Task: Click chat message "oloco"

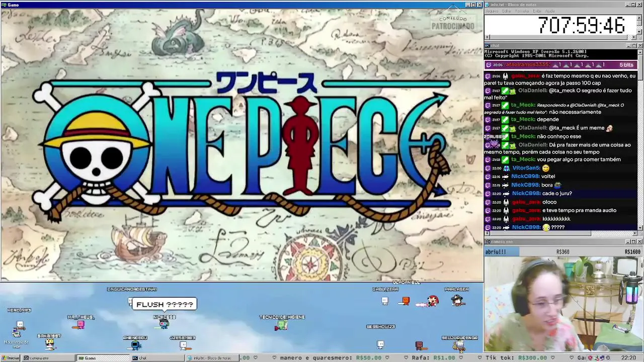Action: click(x=549, y=202)
